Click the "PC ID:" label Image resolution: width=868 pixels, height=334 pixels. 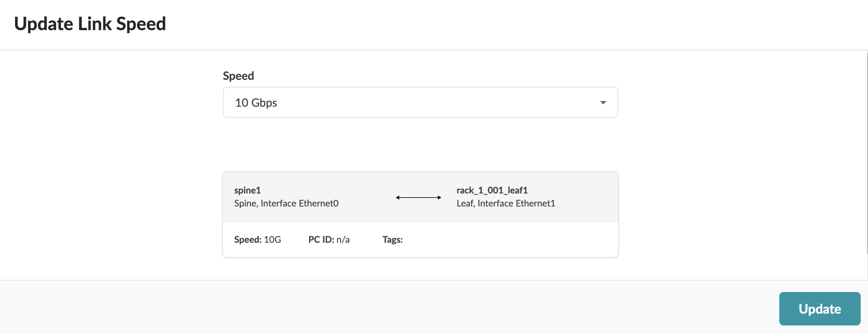pyautogui.click(x=321, y=240)
